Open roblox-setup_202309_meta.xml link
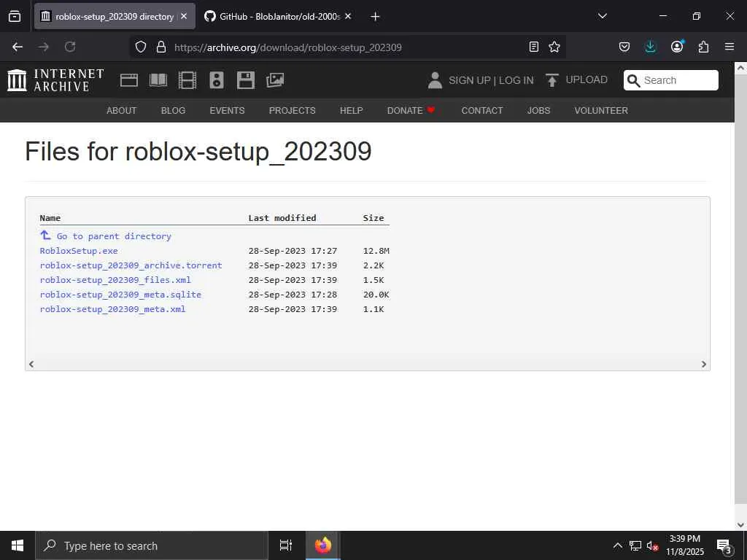Screen dimensions: 747x560 point(113,309)
